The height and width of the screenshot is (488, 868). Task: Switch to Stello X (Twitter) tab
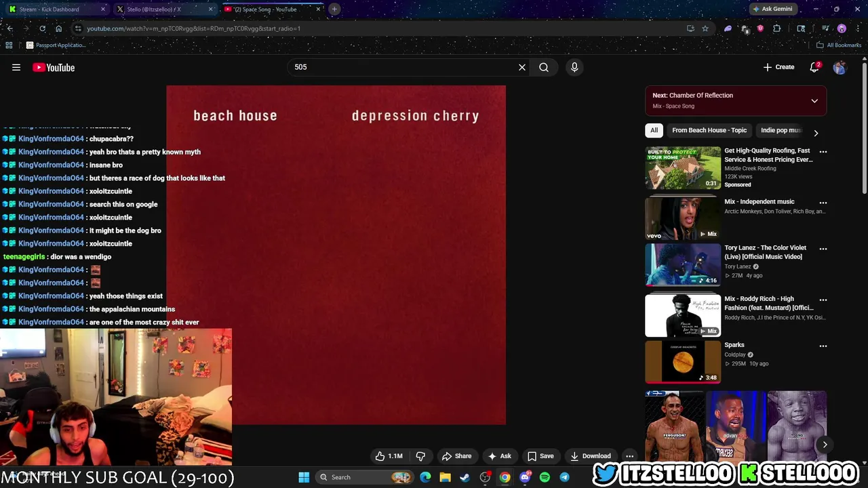165,9
